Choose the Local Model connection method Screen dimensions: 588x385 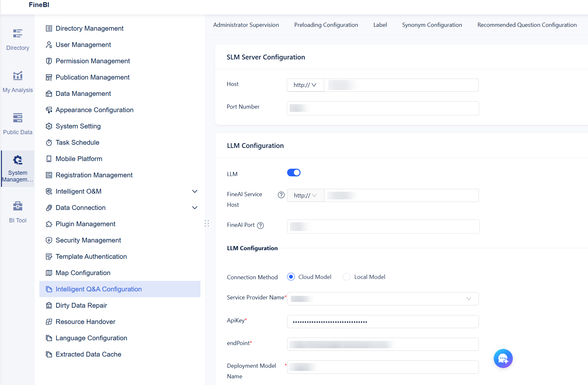tap(346, 277)
